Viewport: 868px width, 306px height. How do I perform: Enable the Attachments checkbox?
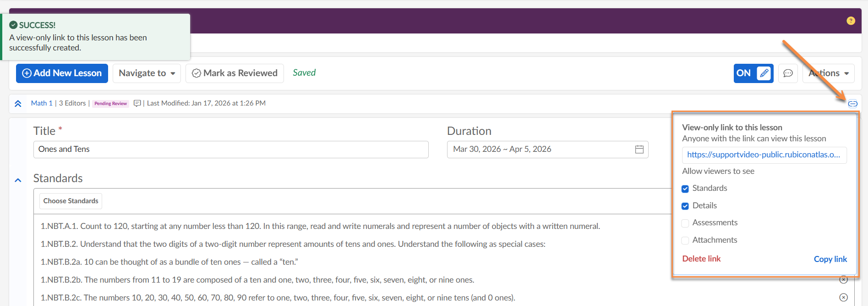[685, 240]
